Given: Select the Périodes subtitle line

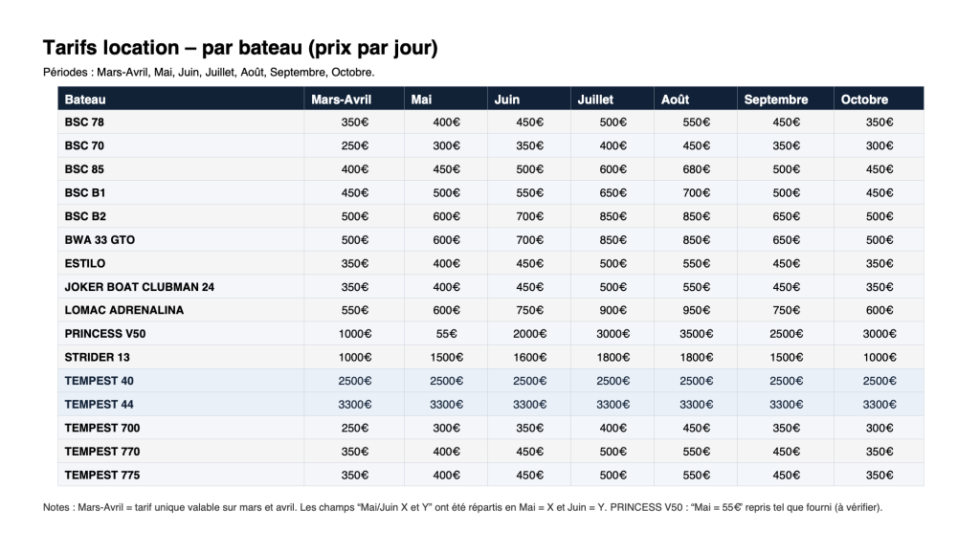Looking at the screenshot, I should click(x=209, y=72).
